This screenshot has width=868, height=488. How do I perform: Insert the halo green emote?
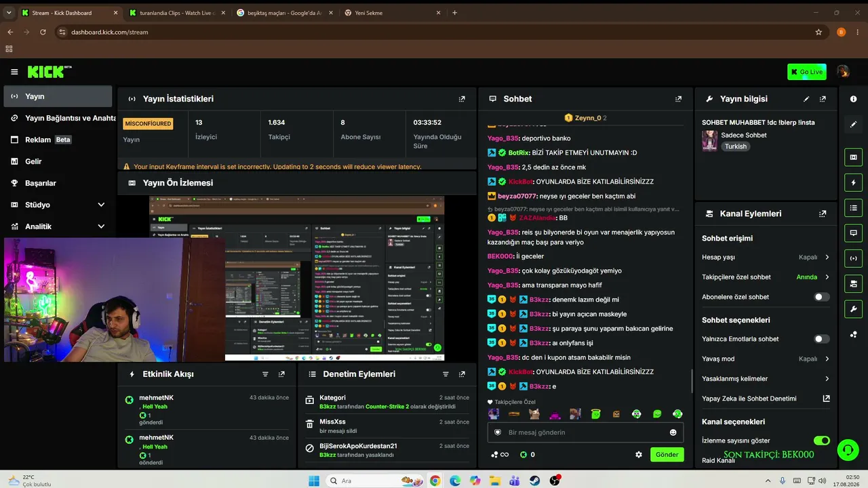[x=596, y=414]
